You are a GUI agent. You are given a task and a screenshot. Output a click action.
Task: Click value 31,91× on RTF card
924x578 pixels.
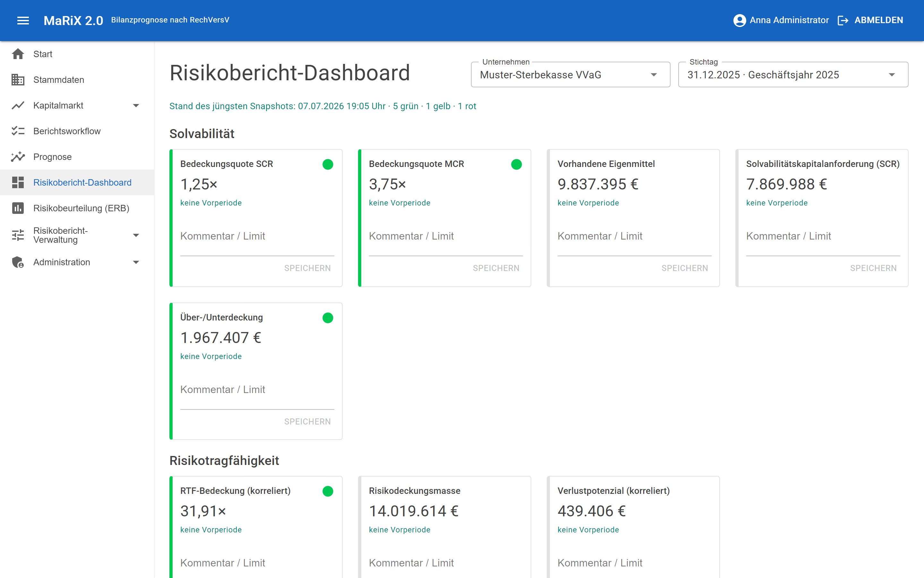(203, 511)
